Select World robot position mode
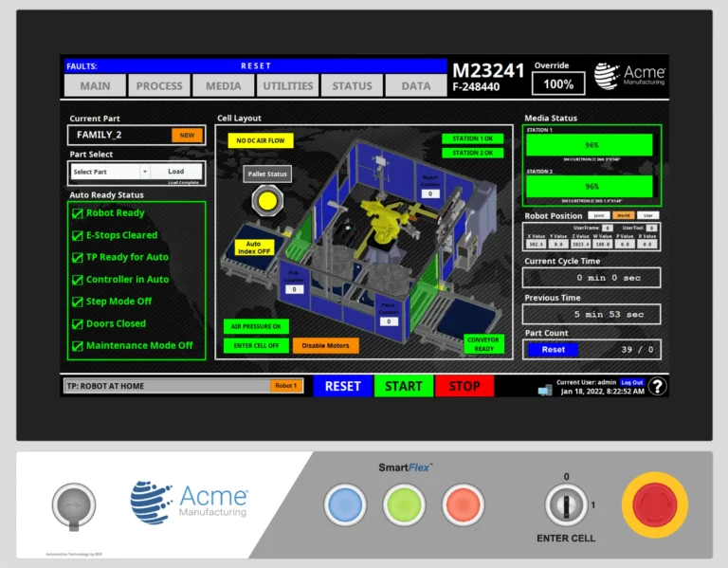 click(624, 215)
